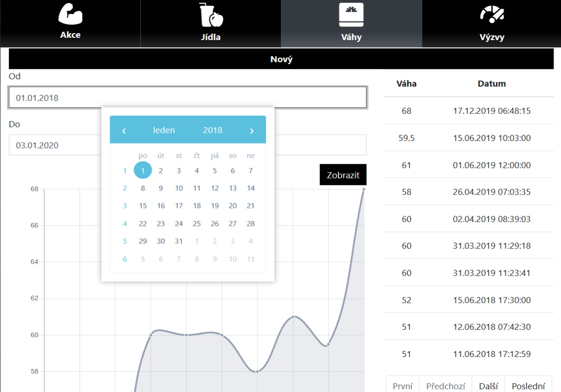Select the highlighted day 1 in calendar
The image size is (561, 392).
pyautogui.click(x=143, y=170)
